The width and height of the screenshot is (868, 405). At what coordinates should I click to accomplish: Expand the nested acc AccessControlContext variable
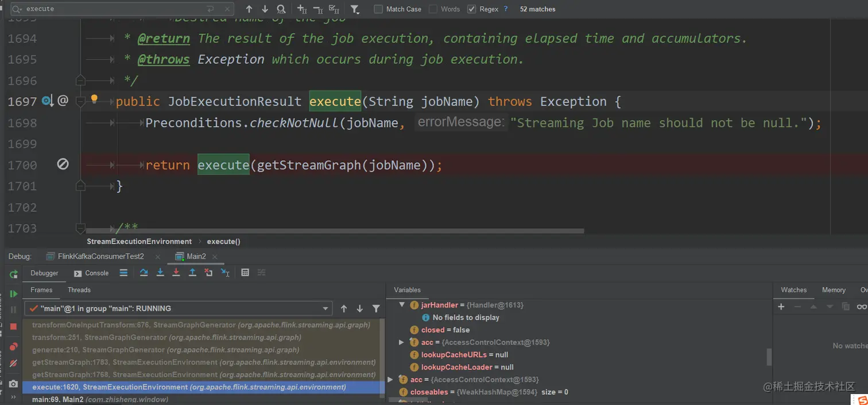point(402,342)
